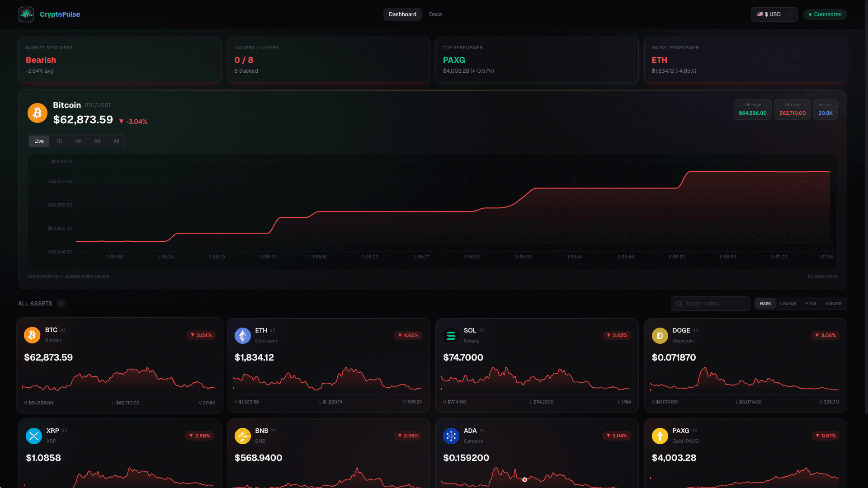Click the large Bitcoin icon in chart header
This screenshot has height=488, width=868.
pos(38,113)
